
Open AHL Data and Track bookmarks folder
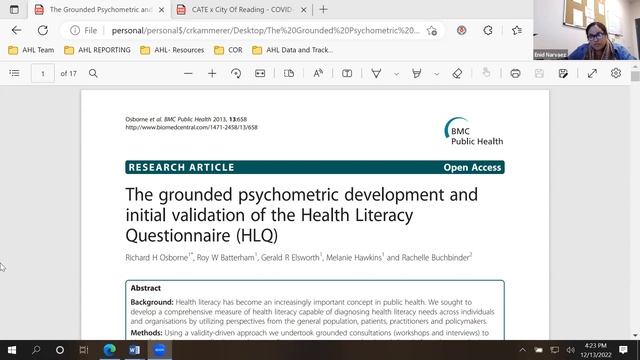pyautogui.click(x=293, y=50)
